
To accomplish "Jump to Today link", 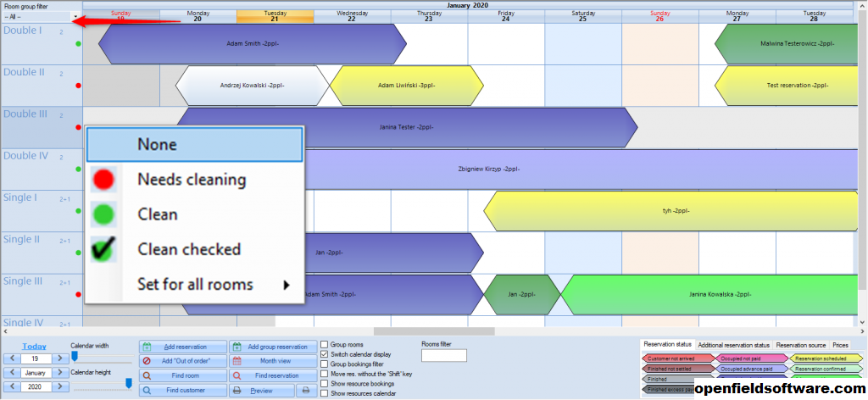I will point(34,346).
